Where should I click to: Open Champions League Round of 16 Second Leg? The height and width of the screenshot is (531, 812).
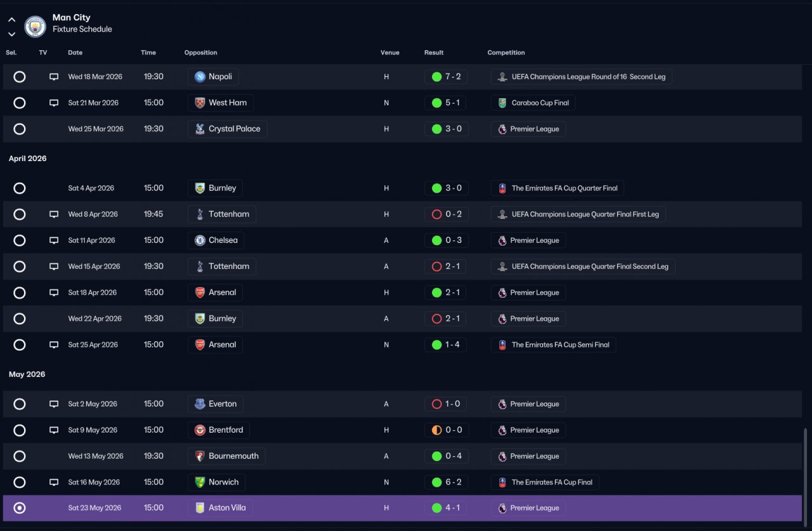(x=581, y=77)
